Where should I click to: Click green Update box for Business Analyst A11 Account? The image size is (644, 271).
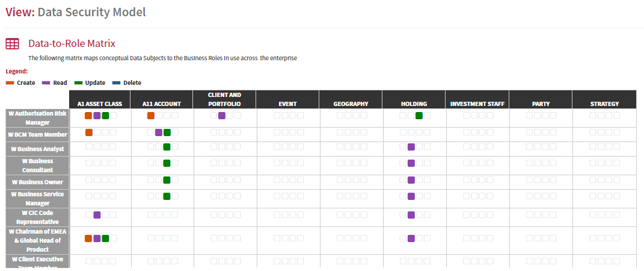click(167, 147)
